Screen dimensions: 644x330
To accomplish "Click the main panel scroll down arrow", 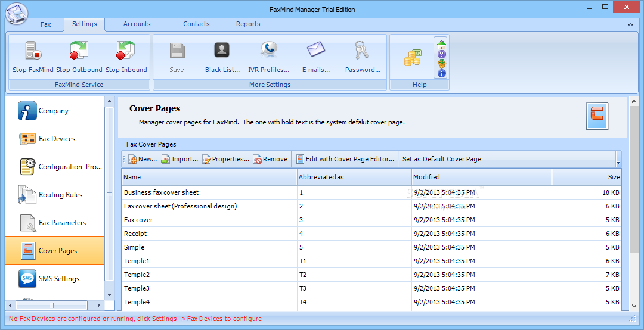I will (634, 306).
